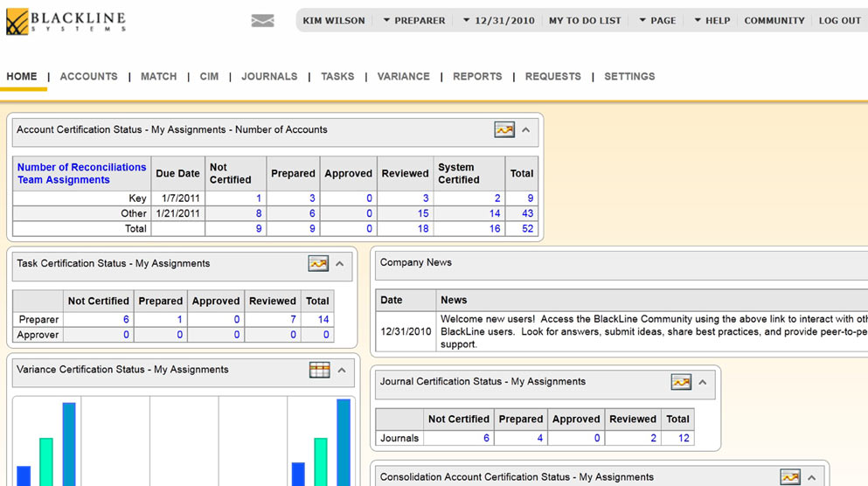This screenshot has width=868, height=486.
Task: Open the 12/31/2010 period dropdown
Action: click(499, 20)
